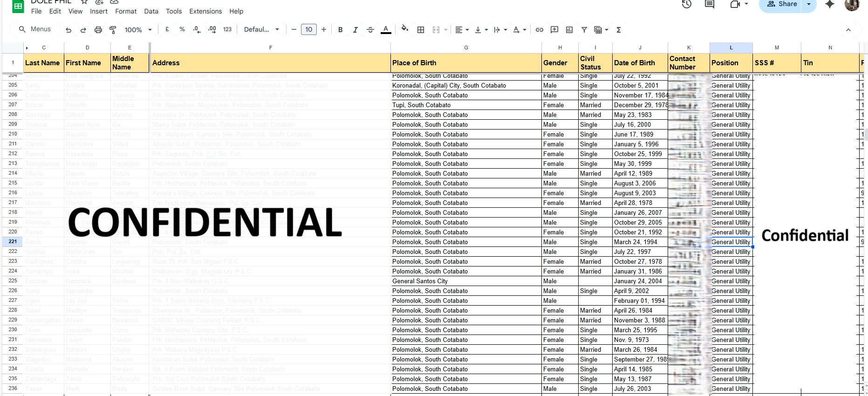868x396 pixels.
Task: Open the Extensions menu
Action: (x=205, y=11)
